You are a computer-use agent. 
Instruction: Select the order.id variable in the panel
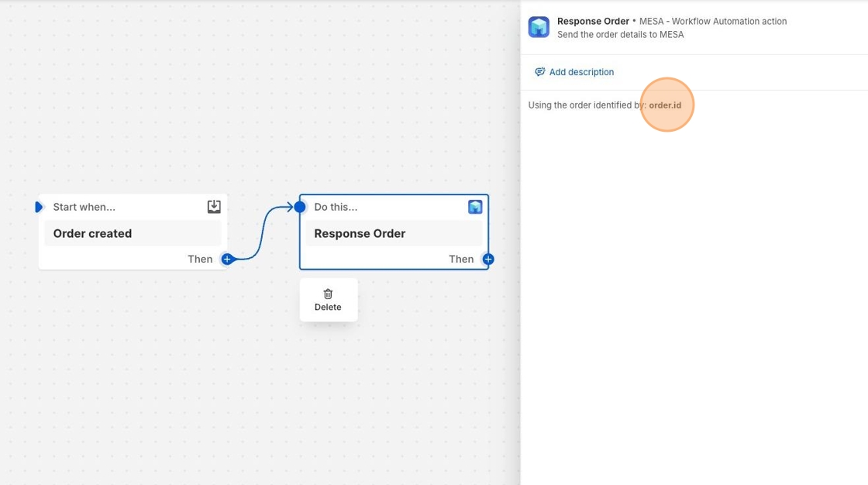tap(665, 105)
